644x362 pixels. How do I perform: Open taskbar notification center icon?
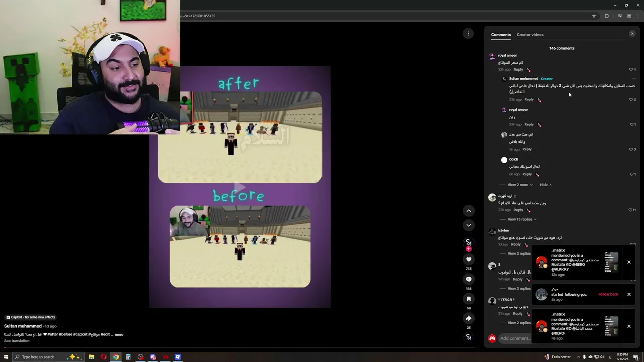(636, 357)
